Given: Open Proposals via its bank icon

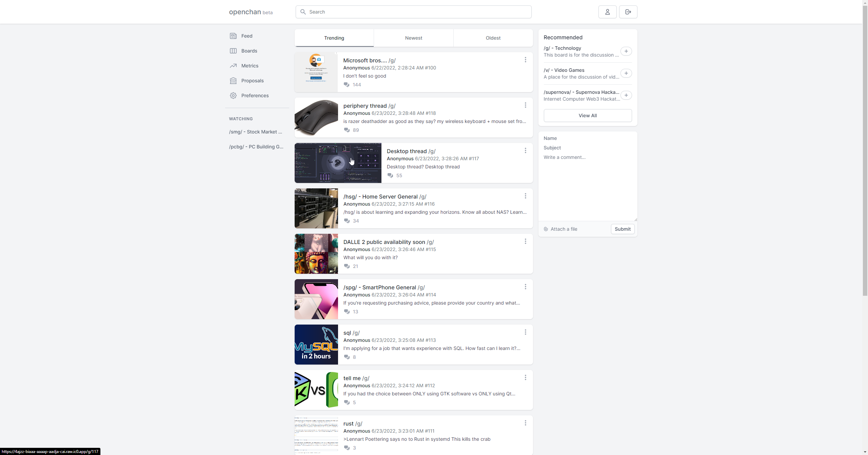Looking at the screenshot, I should (233, 81).
